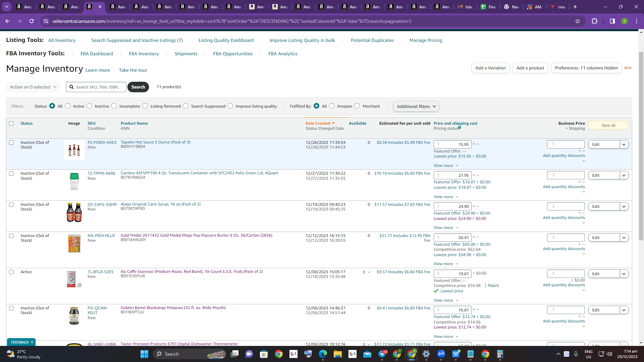
Task: View site information icon in address bar
Action: tap(46, 21)
